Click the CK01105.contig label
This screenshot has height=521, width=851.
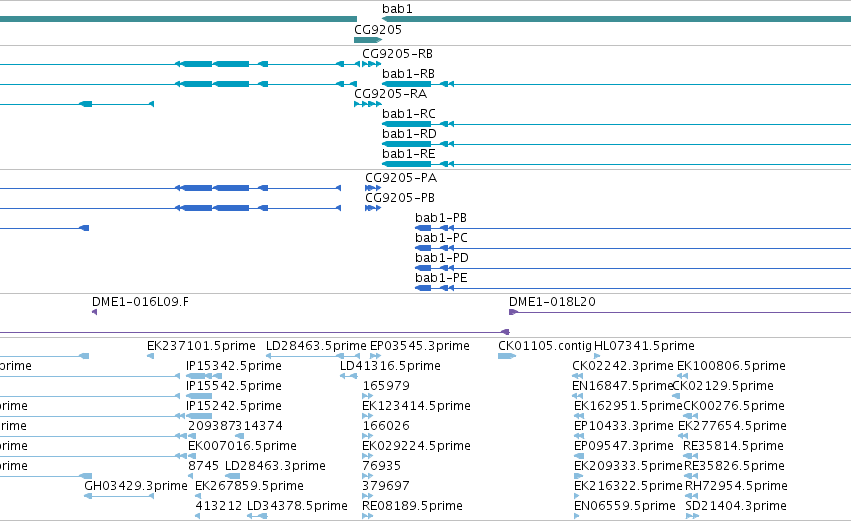point(545,346)
